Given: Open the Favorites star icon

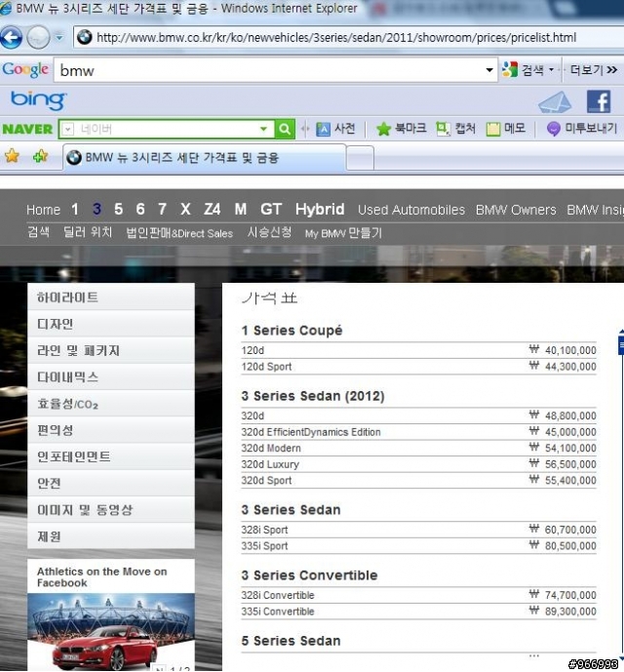Looking at the screenshot, I should (x=12, y=156).
